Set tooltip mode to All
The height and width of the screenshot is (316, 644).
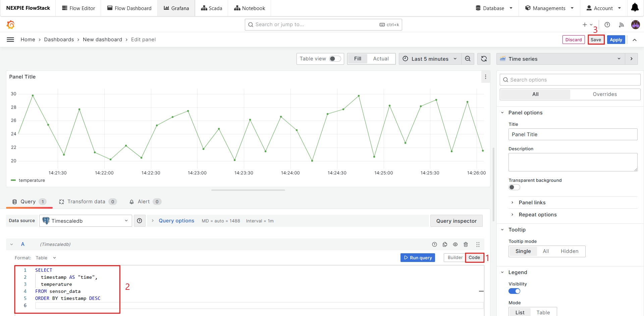546,251
